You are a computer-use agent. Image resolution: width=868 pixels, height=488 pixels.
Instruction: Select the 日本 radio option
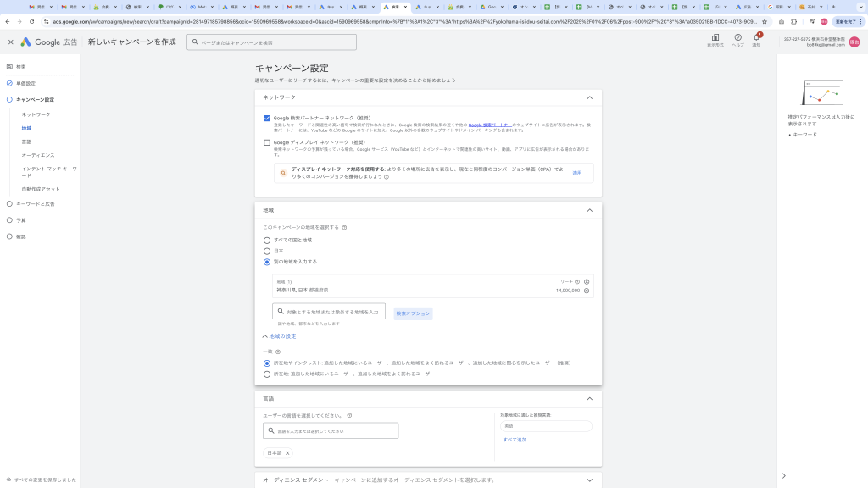pos(267,251)
